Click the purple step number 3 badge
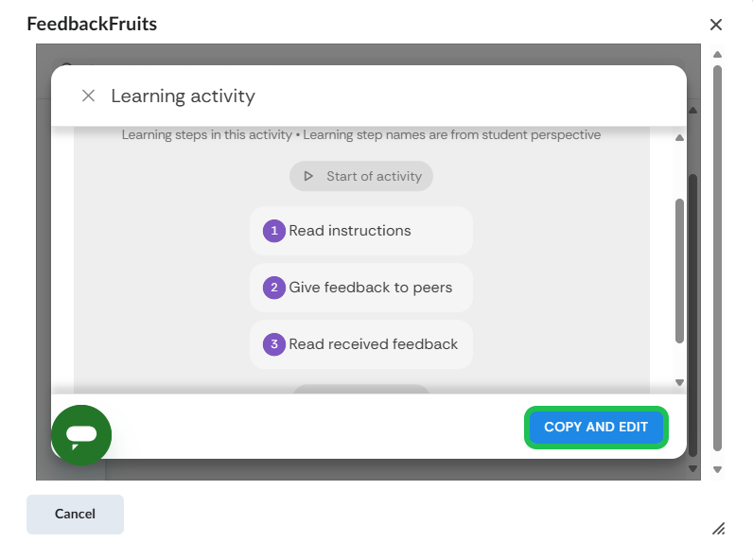The height and width of the screenshot is (560, 753). point(274,344)
